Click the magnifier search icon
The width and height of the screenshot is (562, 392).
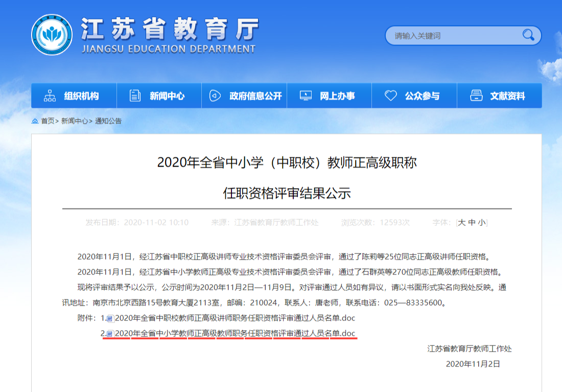tap(528, 35)
